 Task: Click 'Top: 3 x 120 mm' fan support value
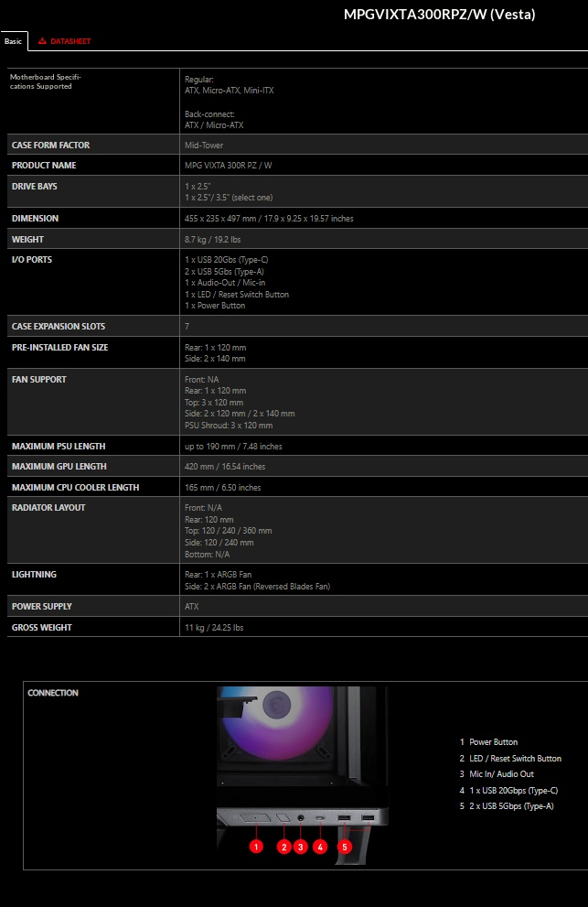214,403
